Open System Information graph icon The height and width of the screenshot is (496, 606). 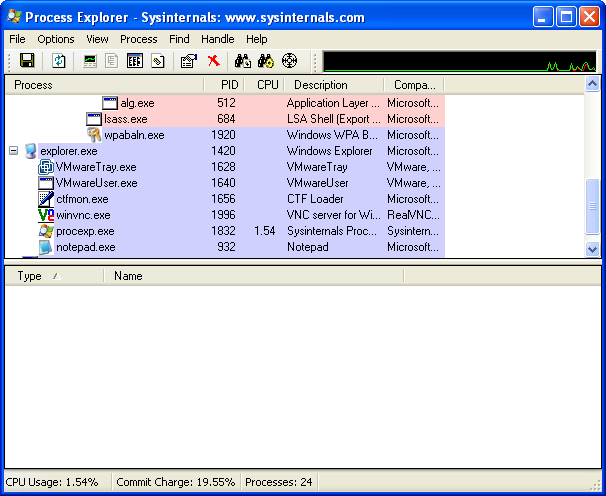tap(90, 61)
